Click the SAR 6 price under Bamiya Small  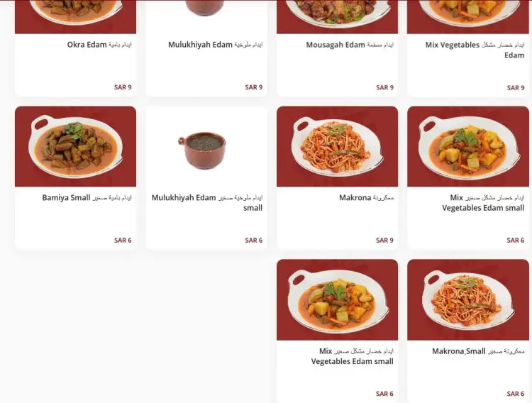click(123, 240)
